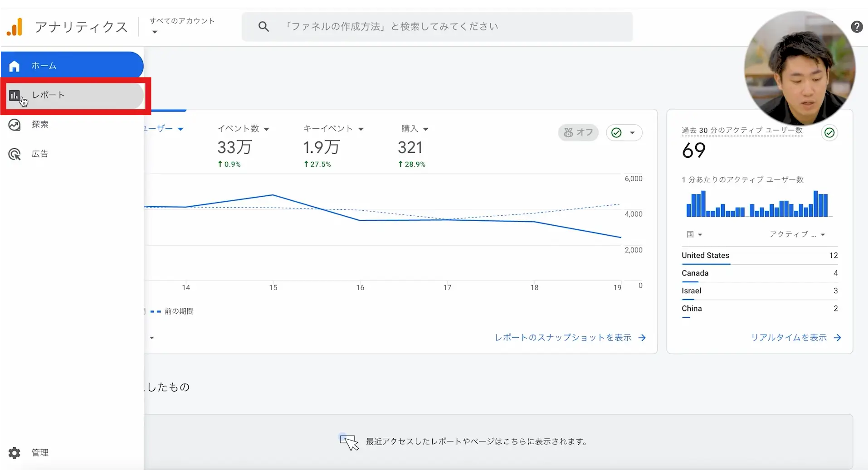Open the 広告 advertising sidebar icon

click(14, 154)
